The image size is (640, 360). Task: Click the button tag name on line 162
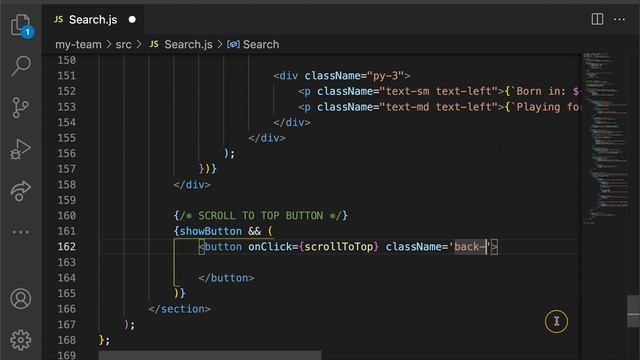[x=223, y=247]
